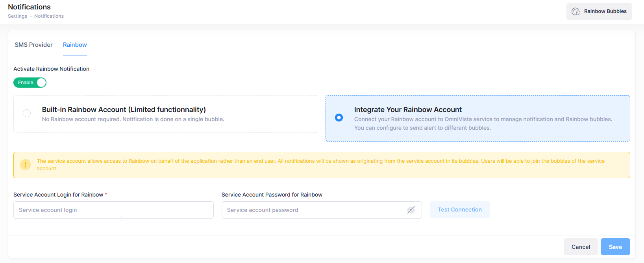This screenshot has width=644, height=263.
Task: Click the Service Account Login for Rainbow label
Action: pyautogui.click(x=58, y=195)
